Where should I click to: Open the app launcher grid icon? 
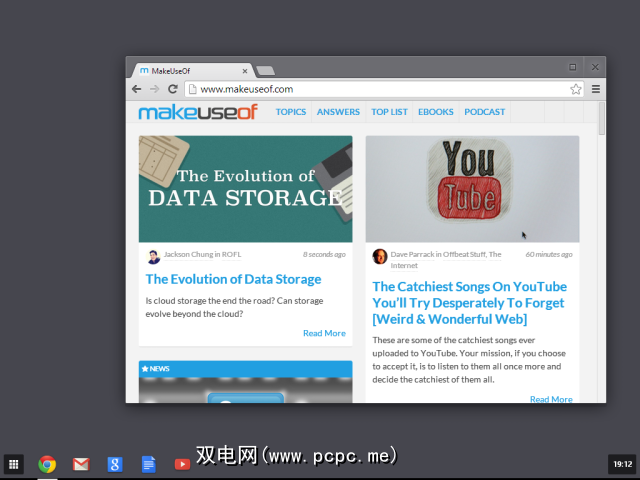pyautogui.click(x=13, y=464)
